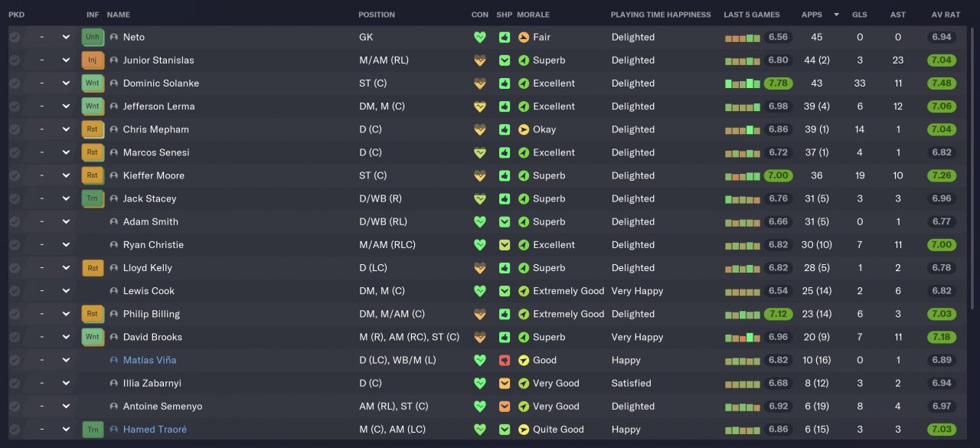Tick the selection checkbox for Antoine Semenyo
Image resolution: width=980 pixels, height=448 pixels.
[x=15, y=406]
